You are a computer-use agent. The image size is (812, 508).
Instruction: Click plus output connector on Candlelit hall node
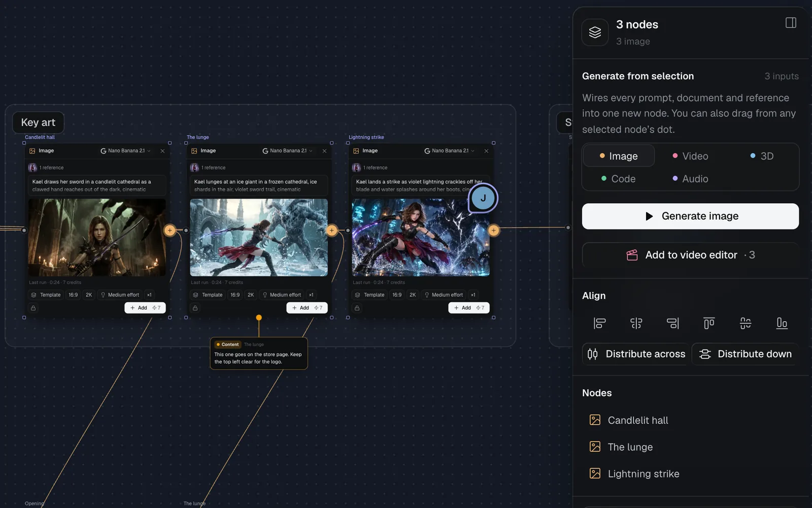click(x=170, y=230)
